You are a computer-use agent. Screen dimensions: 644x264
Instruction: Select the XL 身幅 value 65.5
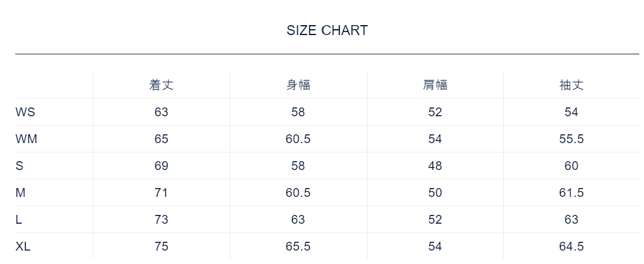tap(298, 246)
